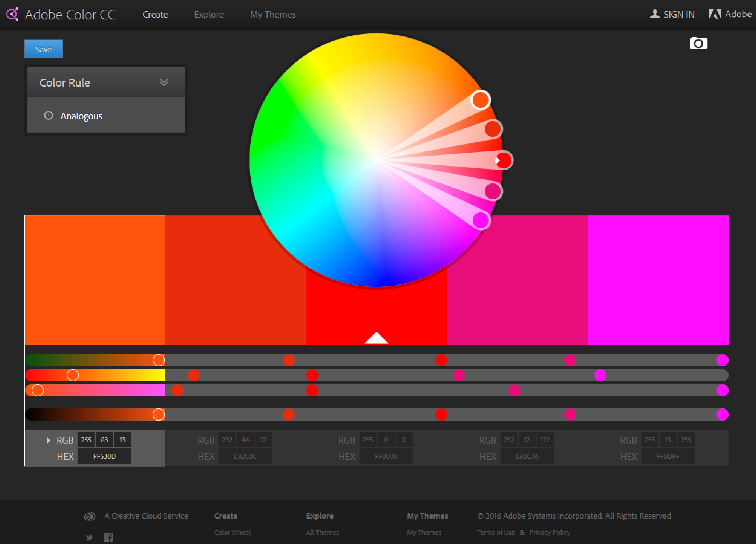756x544 pixels.
Task: Select the E80C7A pink swatch
Action: (x=517, y=280)
